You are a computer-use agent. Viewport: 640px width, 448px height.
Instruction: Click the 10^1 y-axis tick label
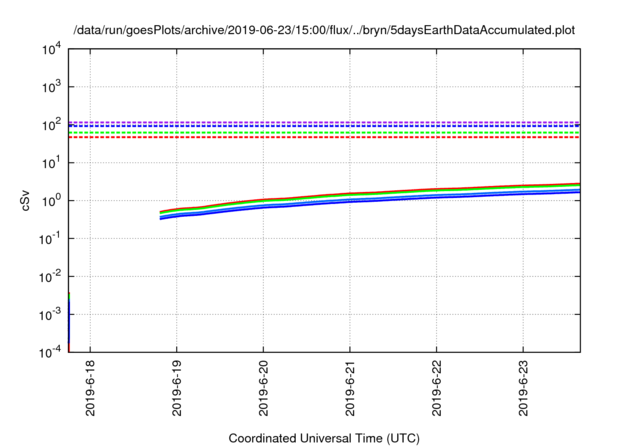point(51,162)
